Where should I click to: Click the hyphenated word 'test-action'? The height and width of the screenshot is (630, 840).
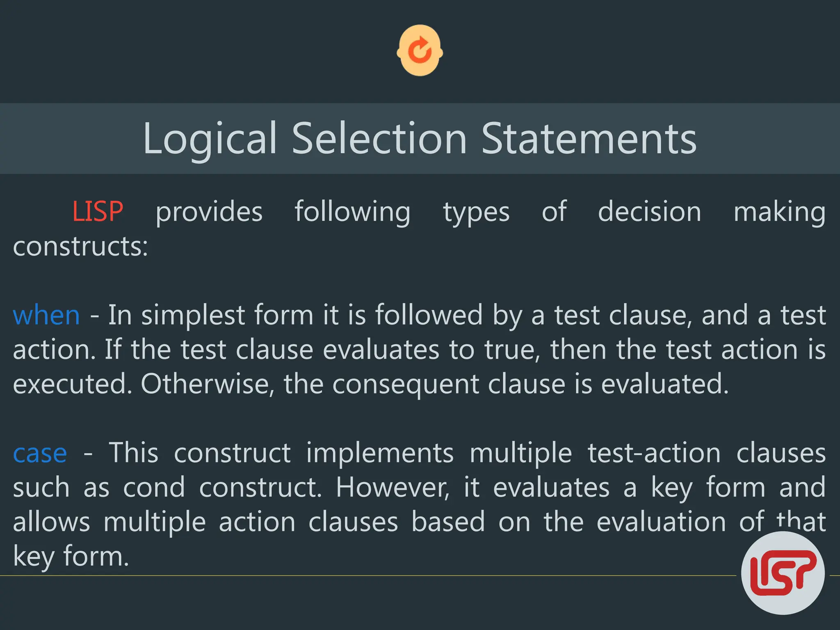(x=654, y=453)
